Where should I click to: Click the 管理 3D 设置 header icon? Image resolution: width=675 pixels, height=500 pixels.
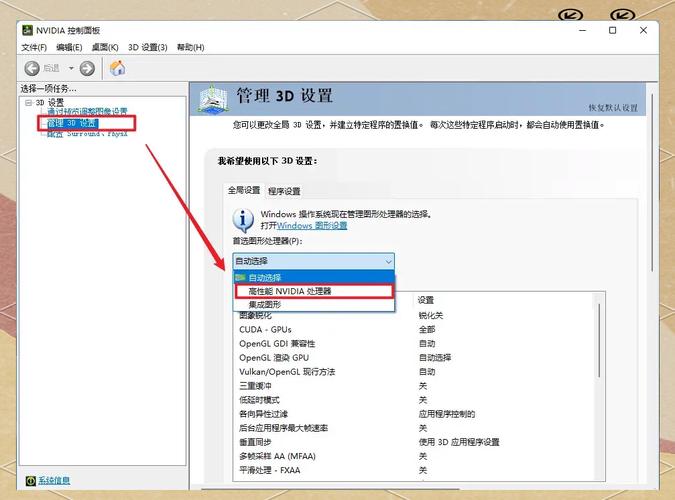click(213, 99)
